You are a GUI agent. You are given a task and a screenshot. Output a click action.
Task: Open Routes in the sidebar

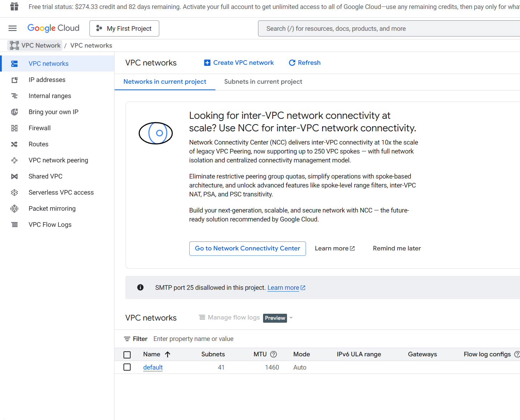point(57,144)
